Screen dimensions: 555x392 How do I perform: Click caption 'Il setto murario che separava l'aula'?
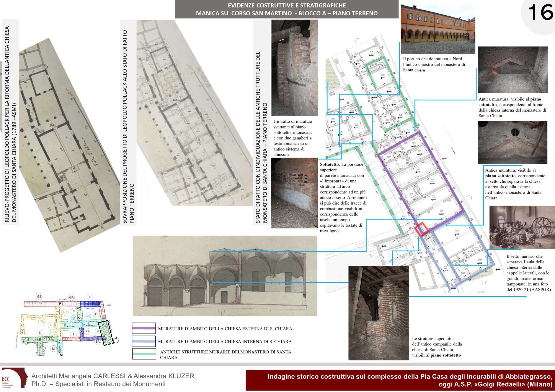pos(528,273)
